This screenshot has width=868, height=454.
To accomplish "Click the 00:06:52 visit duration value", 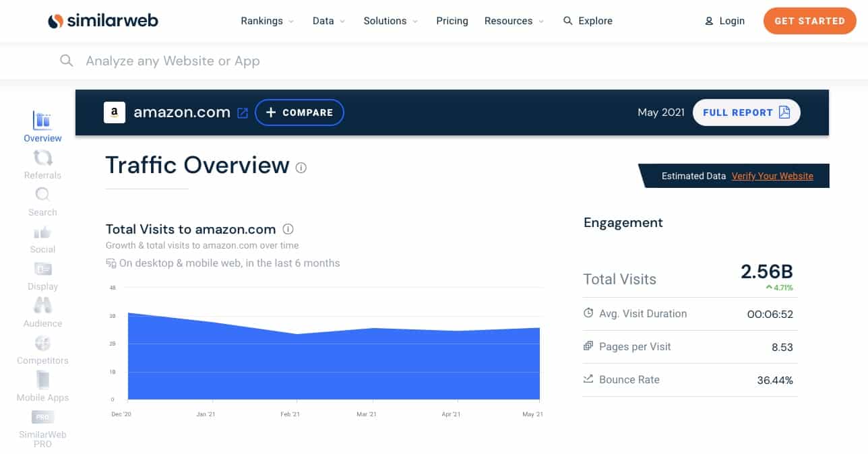I will click(770, 314).
